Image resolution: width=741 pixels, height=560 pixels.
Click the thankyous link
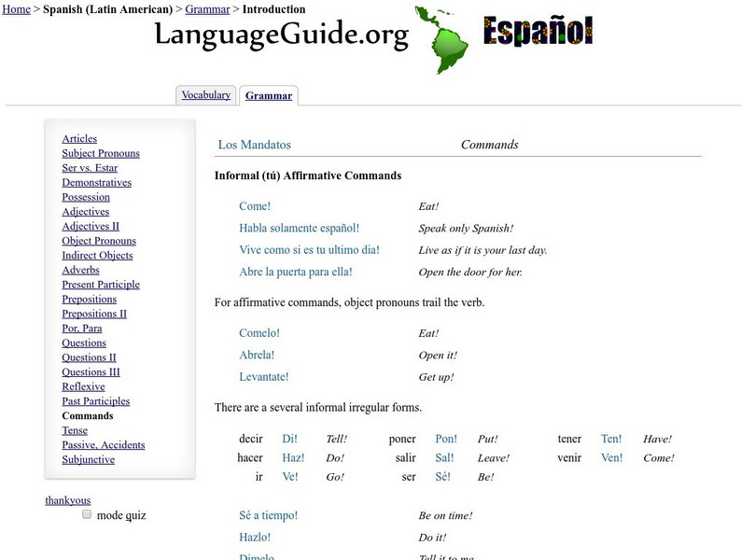tap(67, 500)
